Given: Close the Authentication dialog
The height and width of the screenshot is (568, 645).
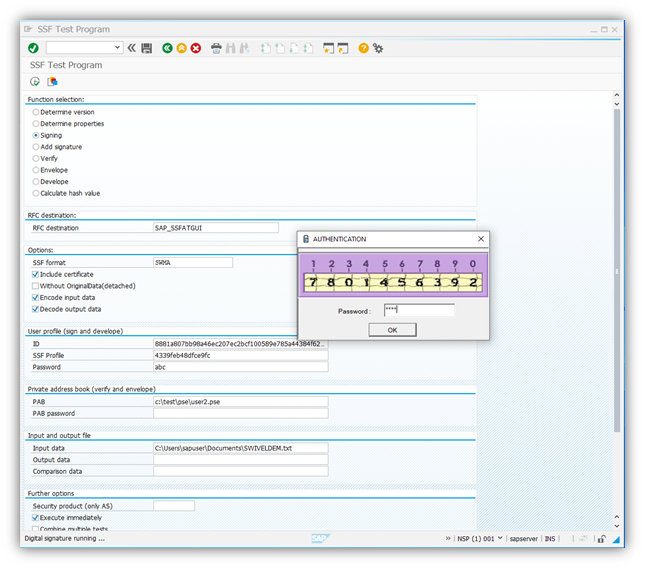Looking at the screenshot, I should coord(481,239).
